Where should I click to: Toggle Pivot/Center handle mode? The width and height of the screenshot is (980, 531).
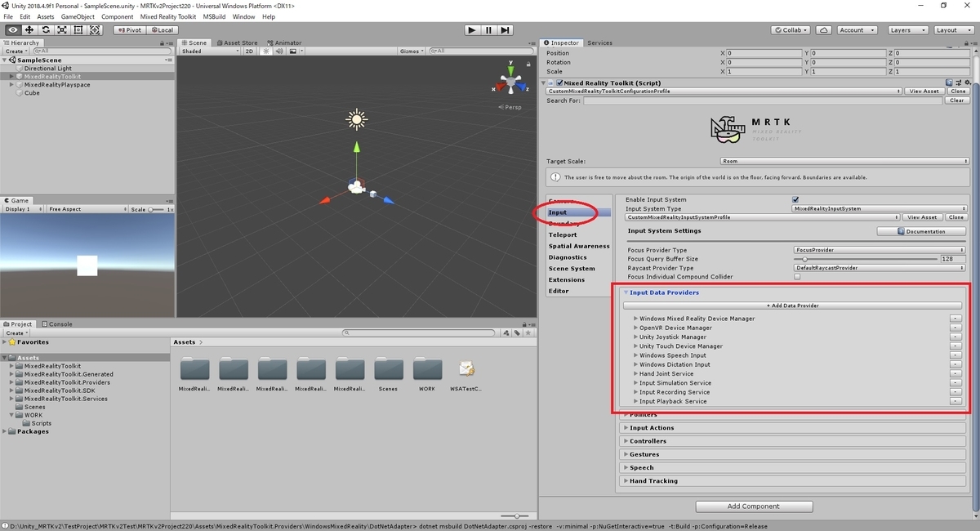pyautogui.click(x=129, y=30)
